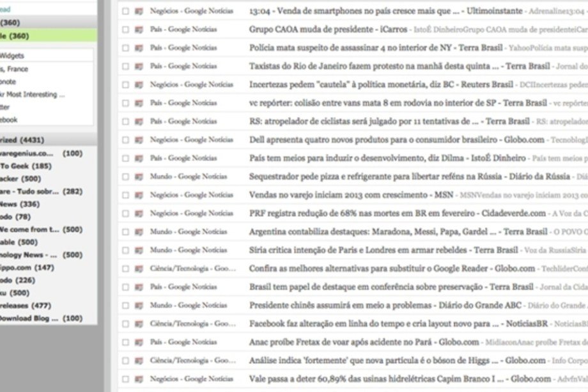
Task: Tick the checkbox for 'Venda de smartphones' item
Action: pos(126,12)
